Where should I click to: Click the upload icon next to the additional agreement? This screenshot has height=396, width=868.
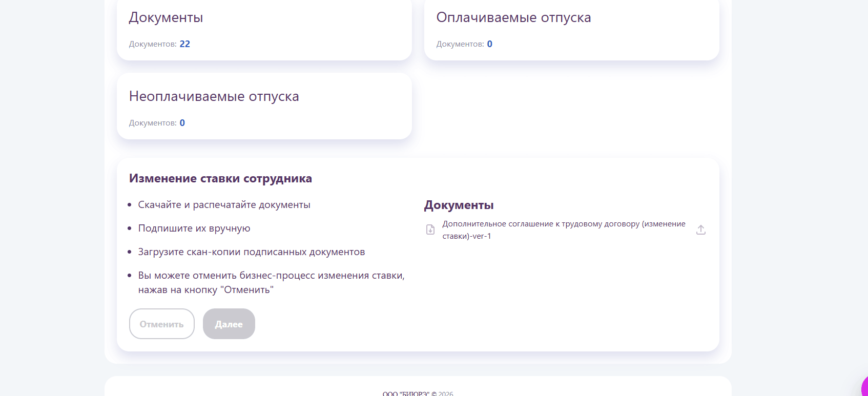[x=701, y=230]
